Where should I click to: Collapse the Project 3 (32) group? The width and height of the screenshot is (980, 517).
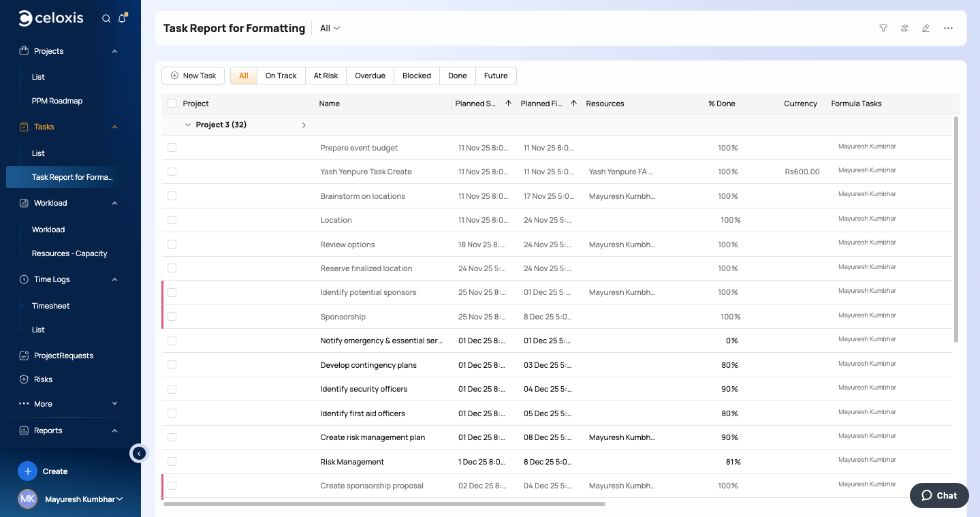tap(188, 125)
